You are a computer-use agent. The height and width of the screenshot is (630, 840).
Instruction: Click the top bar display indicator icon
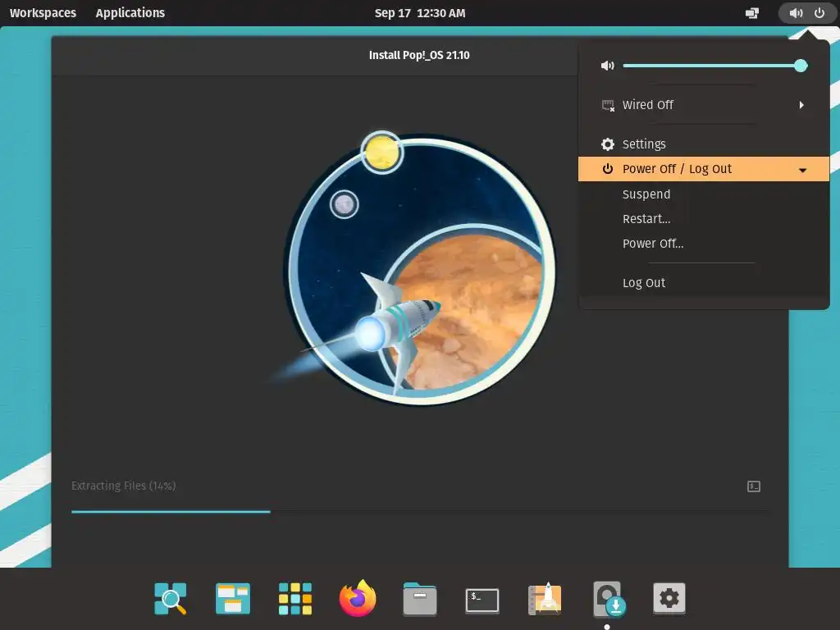tap(752, 13)
